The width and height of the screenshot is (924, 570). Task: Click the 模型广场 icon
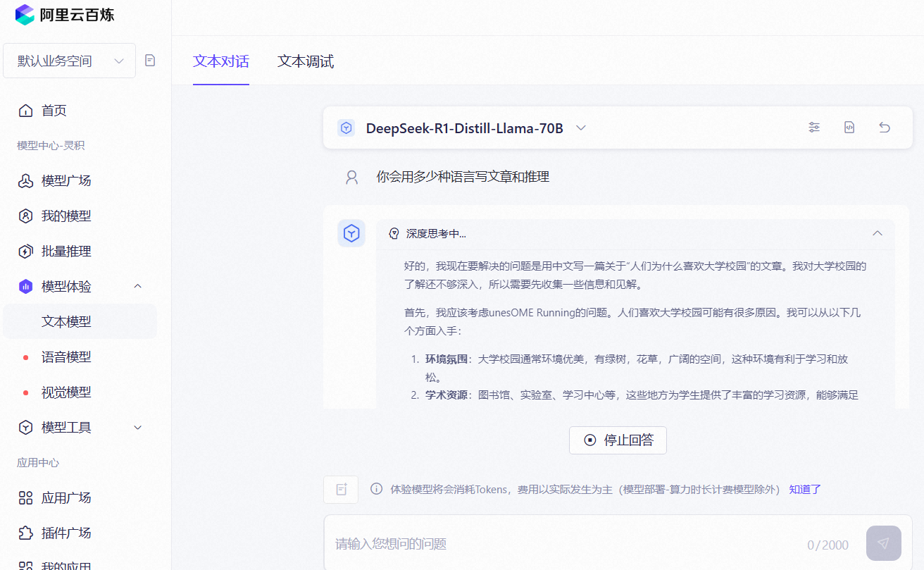point(25,181)
